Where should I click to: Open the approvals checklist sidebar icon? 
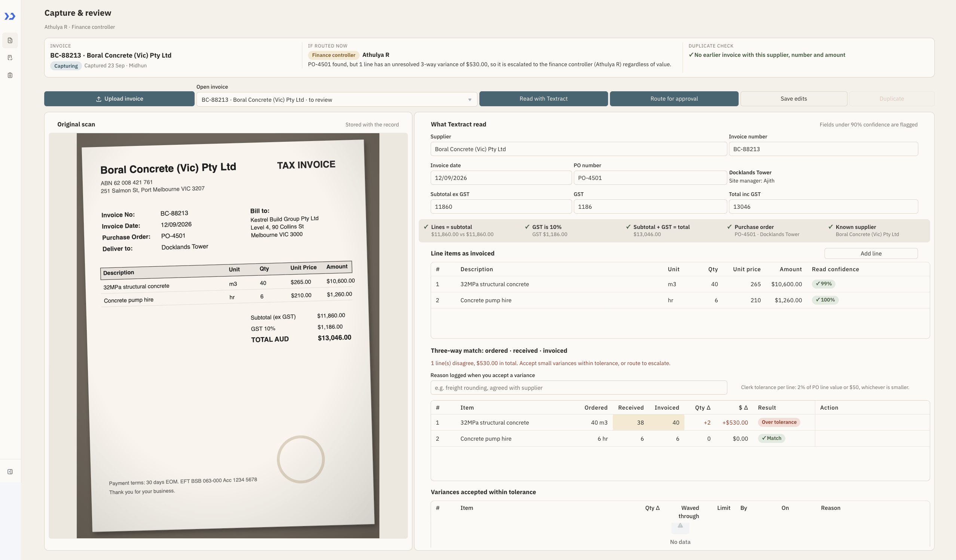pos(10,58)
